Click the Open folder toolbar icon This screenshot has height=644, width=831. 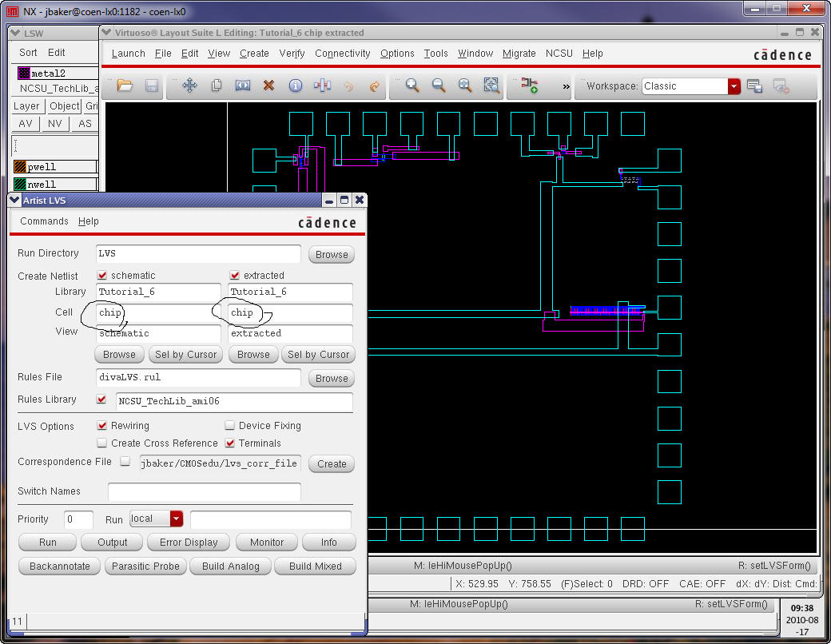125,85
